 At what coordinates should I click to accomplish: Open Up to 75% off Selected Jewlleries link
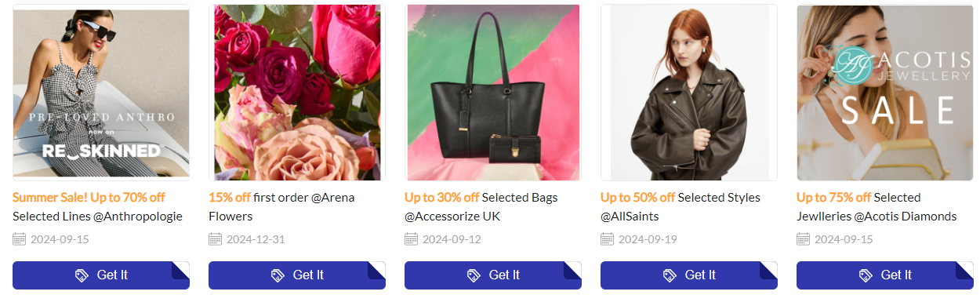pyautogui.click(x=877, y=207)
